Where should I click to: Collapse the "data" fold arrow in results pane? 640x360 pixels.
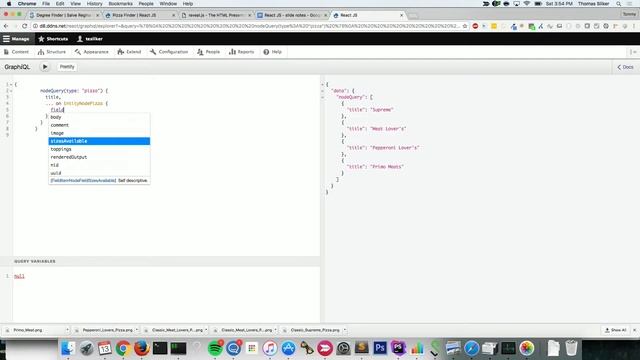tap(322, 91)
